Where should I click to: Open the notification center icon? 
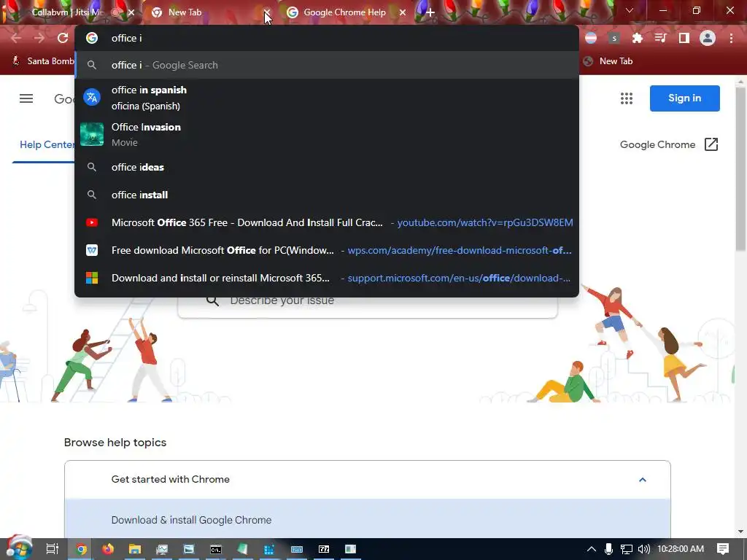[723, 549]
